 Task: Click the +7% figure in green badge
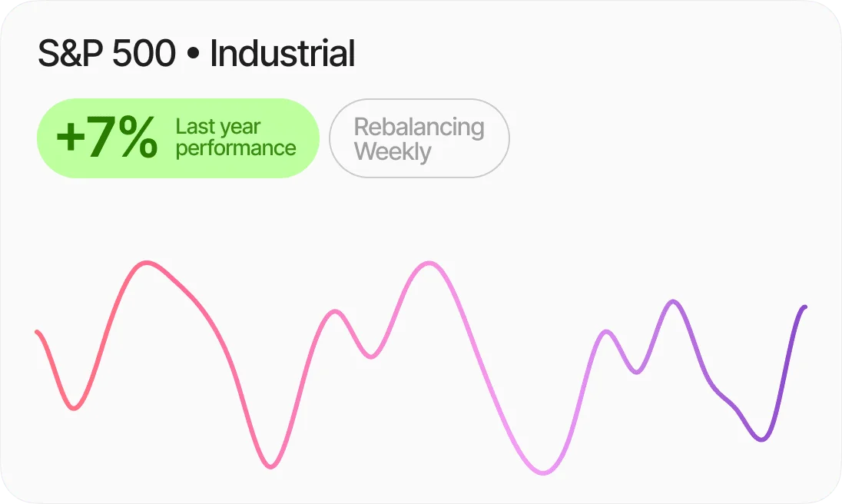(x=106, y=138)
